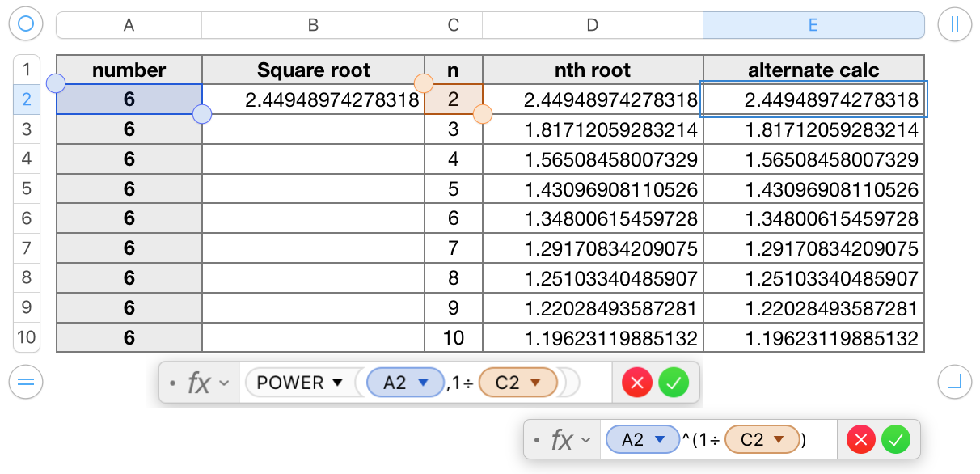Click the table resize corner handle bottom right
Image resolution: width=980 pixels, height=474 pixels.
click(x=955, y=381)
